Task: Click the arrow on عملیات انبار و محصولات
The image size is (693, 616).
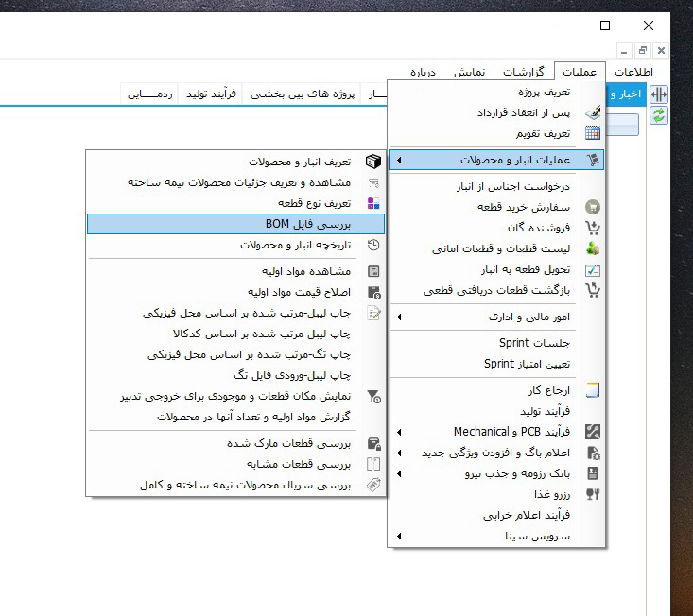Action: coord(399,160)
